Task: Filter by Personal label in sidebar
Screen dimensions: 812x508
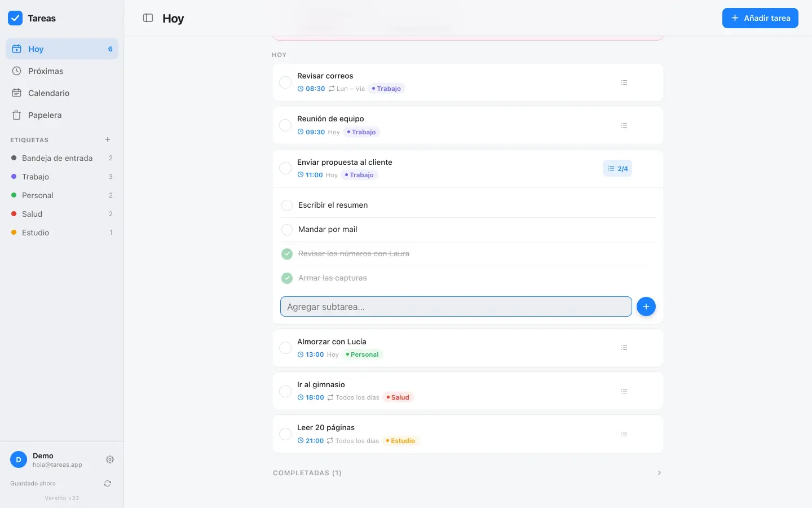Action: click(x=62, y=195)
